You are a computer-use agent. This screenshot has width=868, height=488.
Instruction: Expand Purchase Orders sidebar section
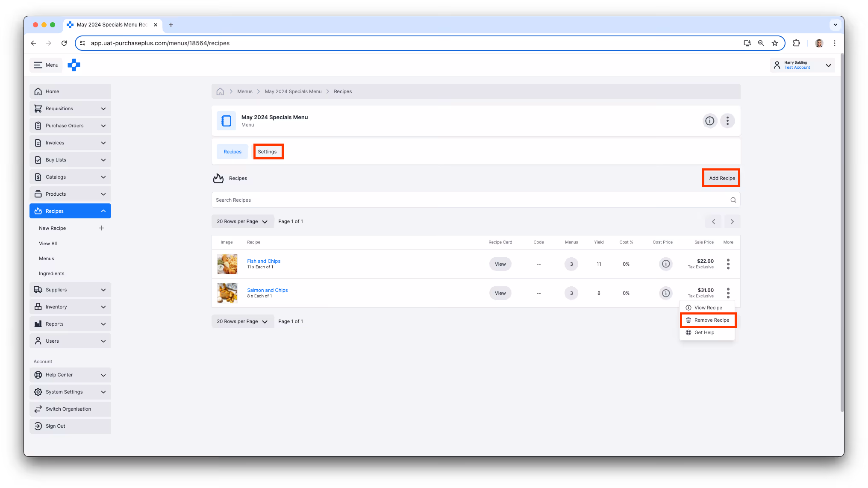click(70, 126)
